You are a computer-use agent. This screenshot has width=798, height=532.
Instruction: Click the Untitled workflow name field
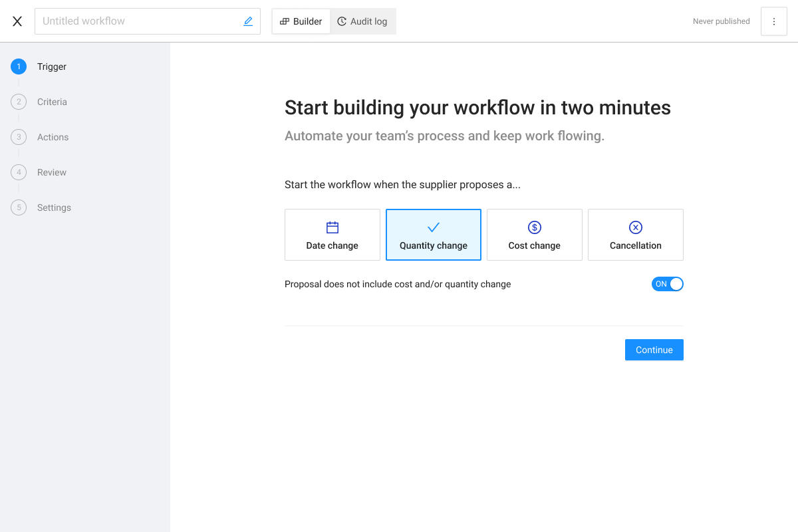136,21
